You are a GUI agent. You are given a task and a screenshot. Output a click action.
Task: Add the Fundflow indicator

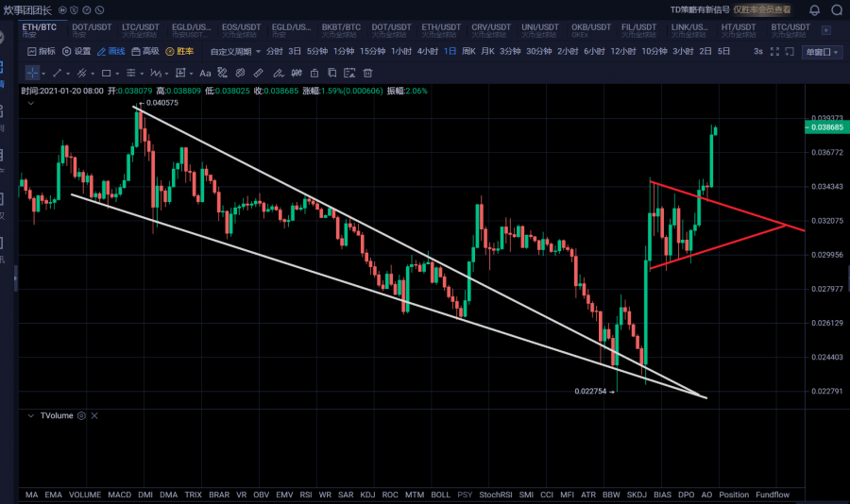coord(773,495)
